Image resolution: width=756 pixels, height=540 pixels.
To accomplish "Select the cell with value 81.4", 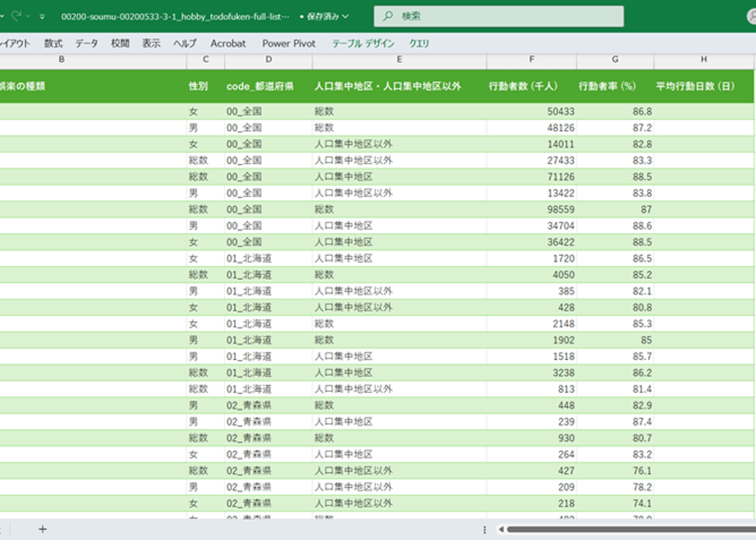I will click(x=615, y=389).
